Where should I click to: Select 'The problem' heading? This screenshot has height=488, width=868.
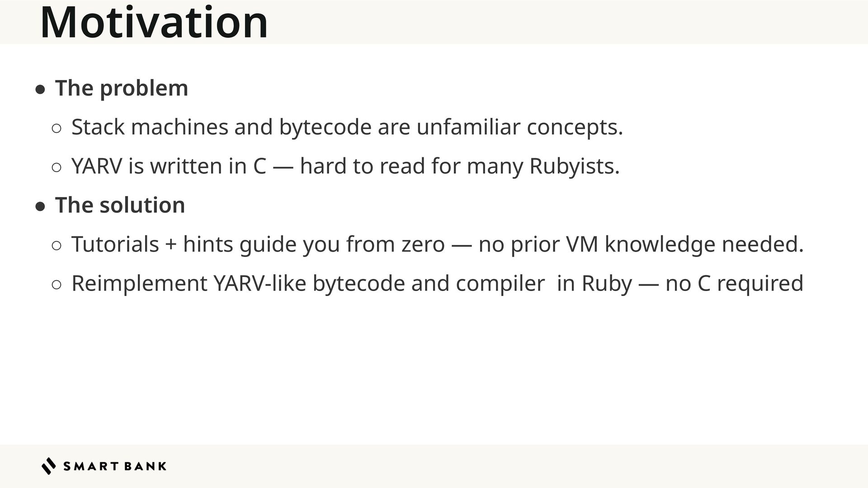pyautogui.click(x=122, y=88)
